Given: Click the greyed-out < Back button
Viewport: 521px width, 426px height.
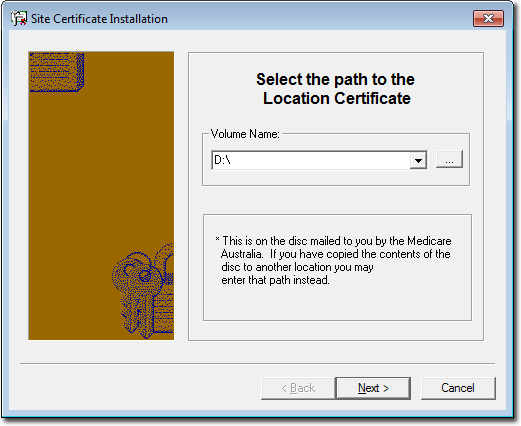Looking at the screenshot, I should 298,388.
